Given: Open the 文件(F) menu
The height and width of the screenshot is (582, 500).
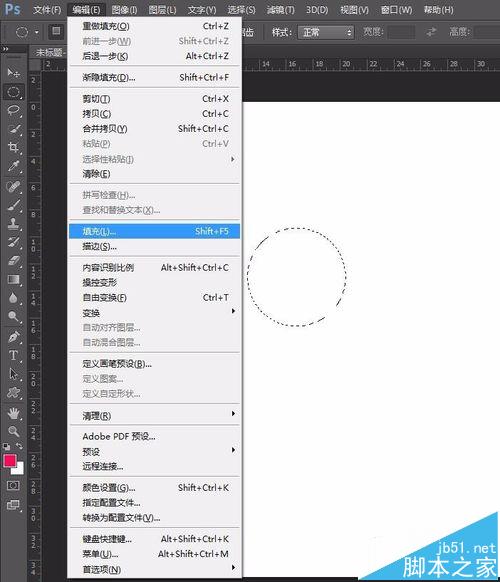Looking at the screenshot, I should [47, 10].
